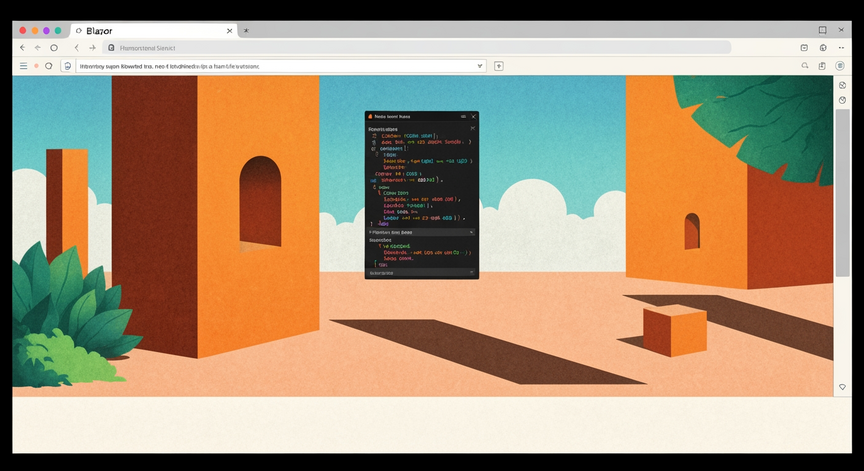Click the round profile icon ending the second toolbar

[840, 66]
